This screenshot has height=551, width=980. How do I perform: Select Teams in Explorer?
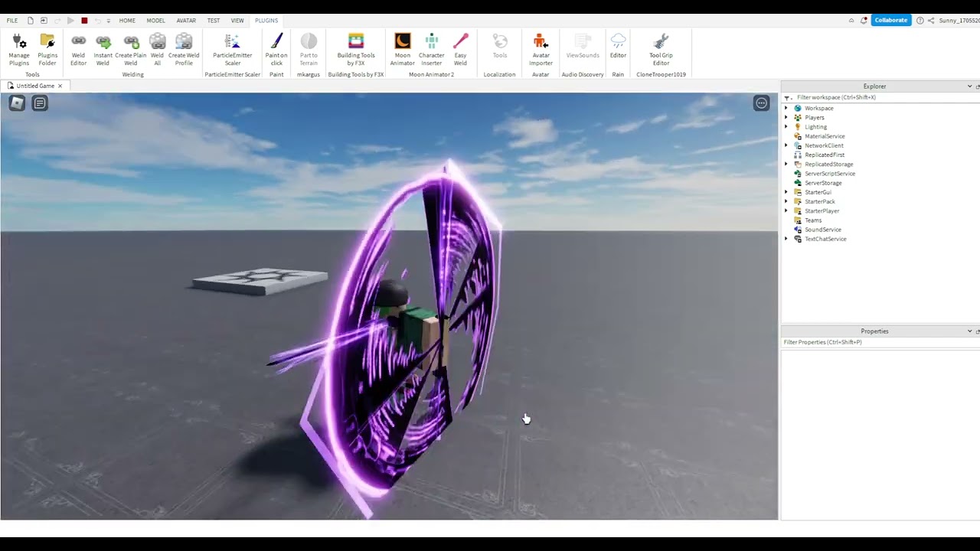click(x=813, y=220)
